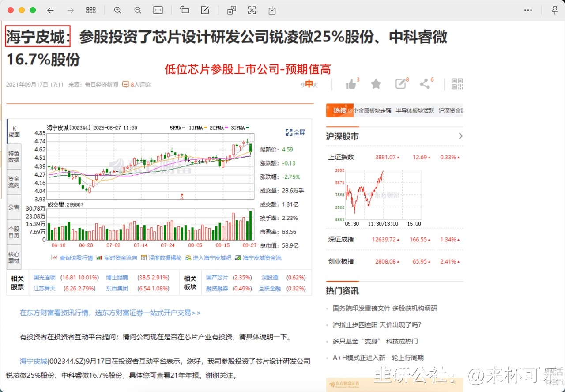Switch to the 资金流向 tab

pos(14,182)
